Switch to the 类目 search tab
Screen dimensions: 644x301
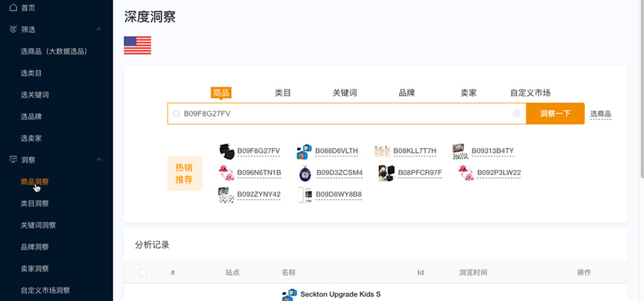pyautogui.click(x=283, y=93)
